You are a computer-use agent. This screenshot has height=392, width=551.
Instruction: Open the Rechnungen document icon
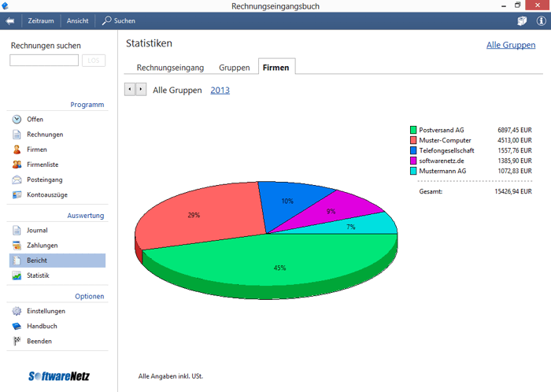coord(17,135)
